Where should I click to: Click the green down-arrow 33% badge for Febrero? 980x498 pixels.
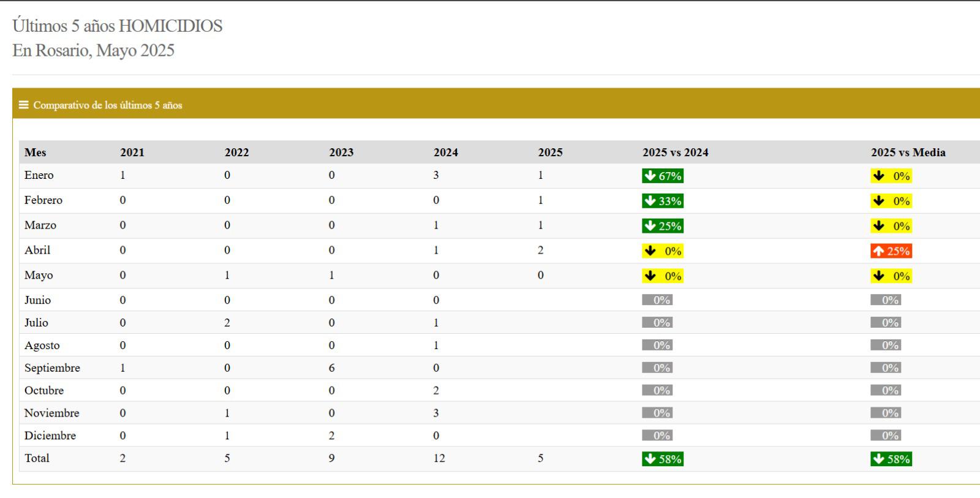click(x=662, y=201)
